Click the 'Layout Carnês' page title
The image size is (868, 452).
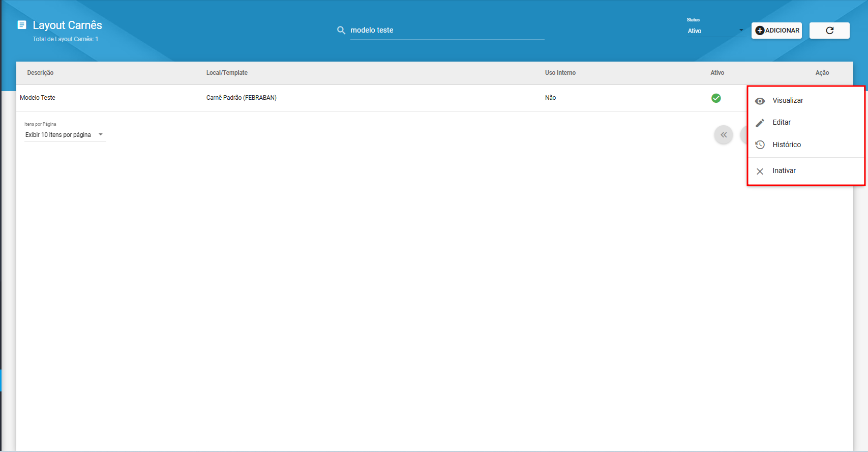coord(67,25)
